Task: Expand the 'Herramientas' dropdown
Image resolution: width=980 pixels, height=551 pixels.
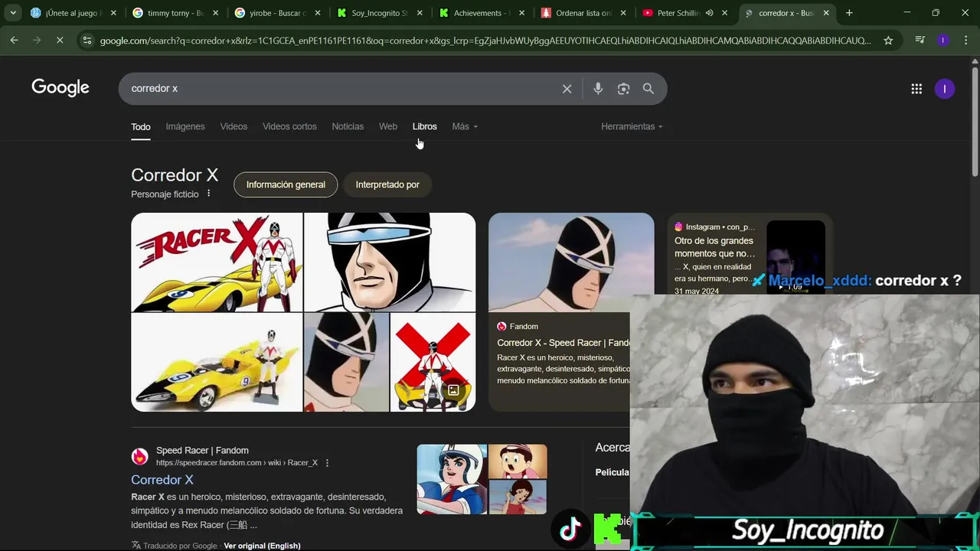Action: 632,126
